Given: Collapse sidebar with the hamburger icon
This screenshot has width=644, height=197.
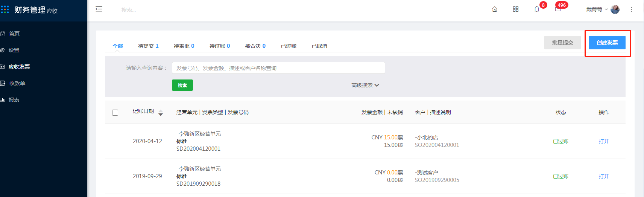Looking at the screenshot, I should pos(99,9).
